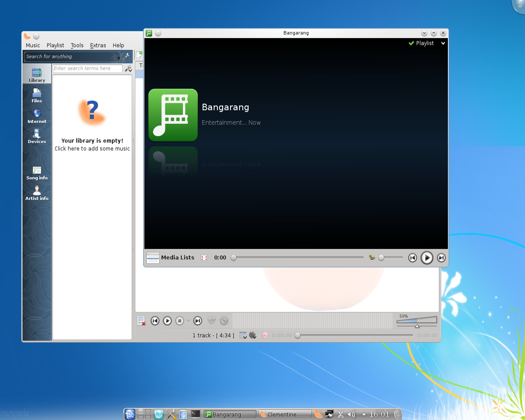The width and height of the screenshot is (525, 420).
Task: Click '1 track - [ 4:34 ]' status text
Action: [213, 336]
